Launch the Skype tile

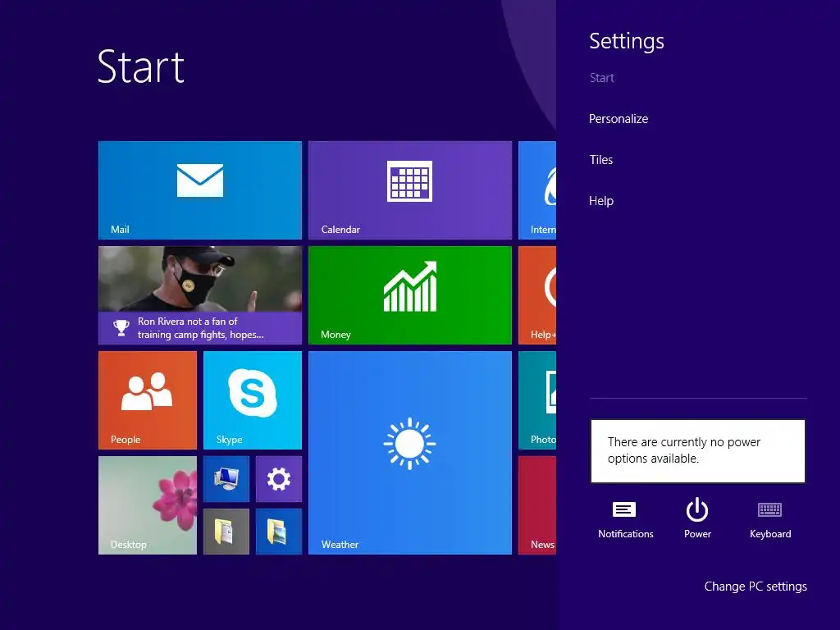[253, 400]
